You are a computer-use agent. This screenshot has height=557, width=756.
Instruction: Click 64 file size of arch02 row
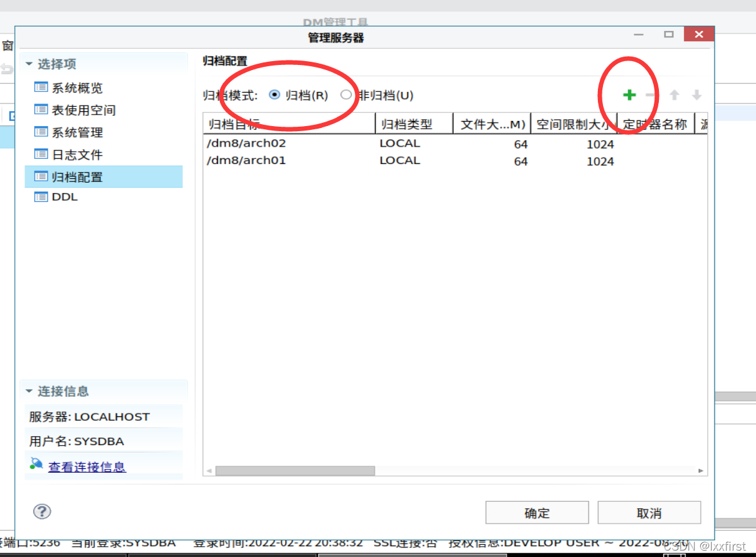(x=521, y=144)
